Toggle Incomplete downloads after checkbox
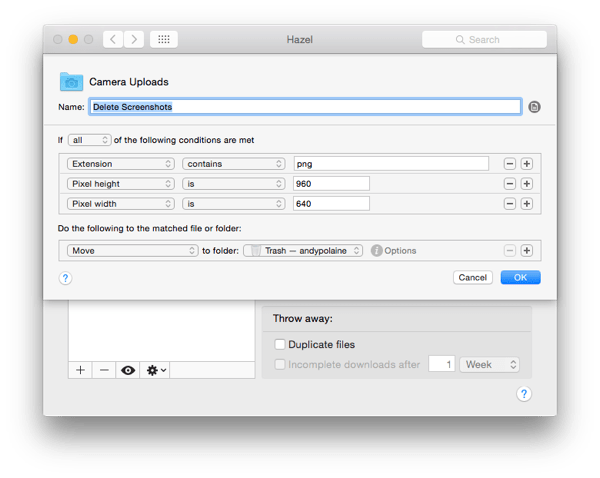This screenshot has width=600, height=478. (x=280, y=364)
